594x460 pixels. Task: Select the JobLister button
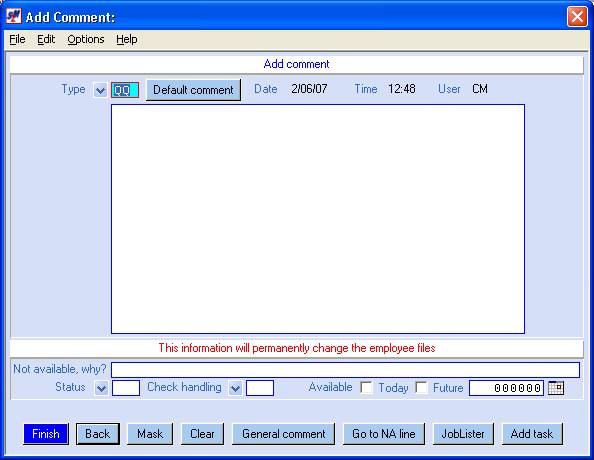(463, 434)
